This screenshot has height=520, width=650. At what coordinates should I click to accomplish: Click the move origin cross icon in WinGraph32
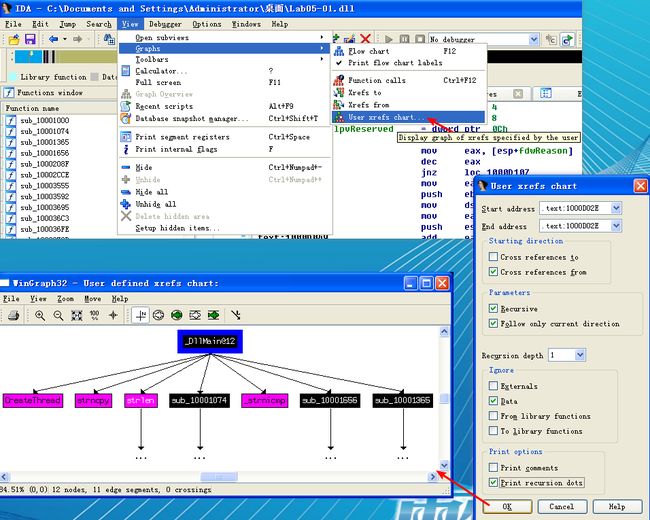(x=113, y=316)
